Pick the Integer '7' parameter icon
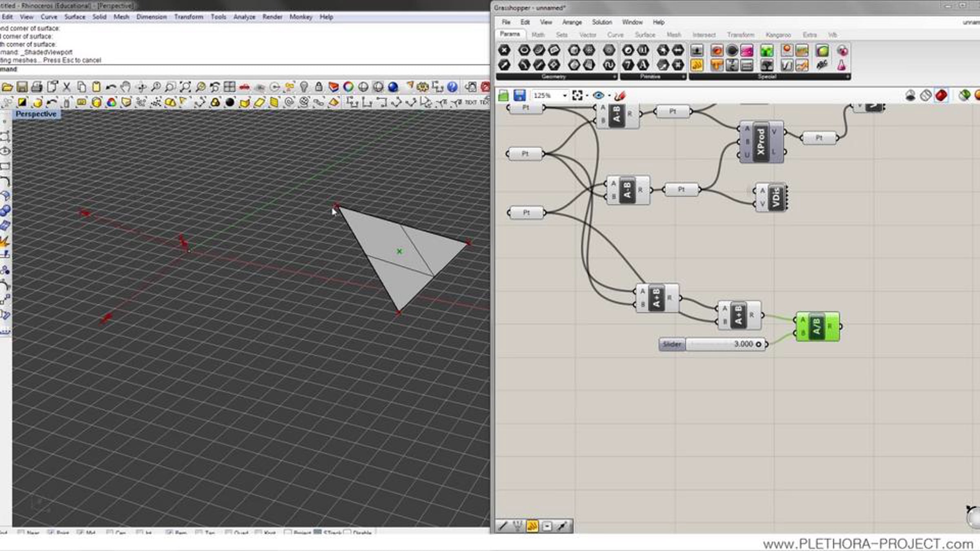This screenshot has height=551, width=980. click(x=628, y=65)
